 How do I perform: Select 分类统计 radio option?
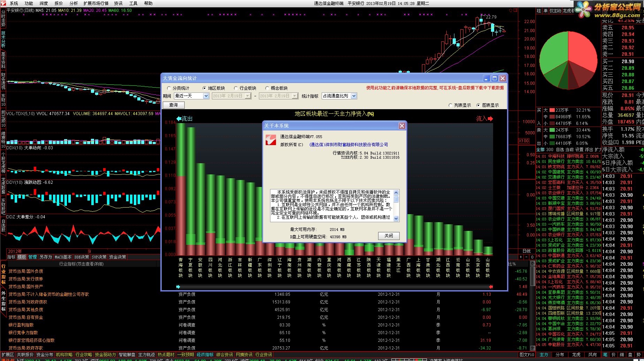click(178, 88)
